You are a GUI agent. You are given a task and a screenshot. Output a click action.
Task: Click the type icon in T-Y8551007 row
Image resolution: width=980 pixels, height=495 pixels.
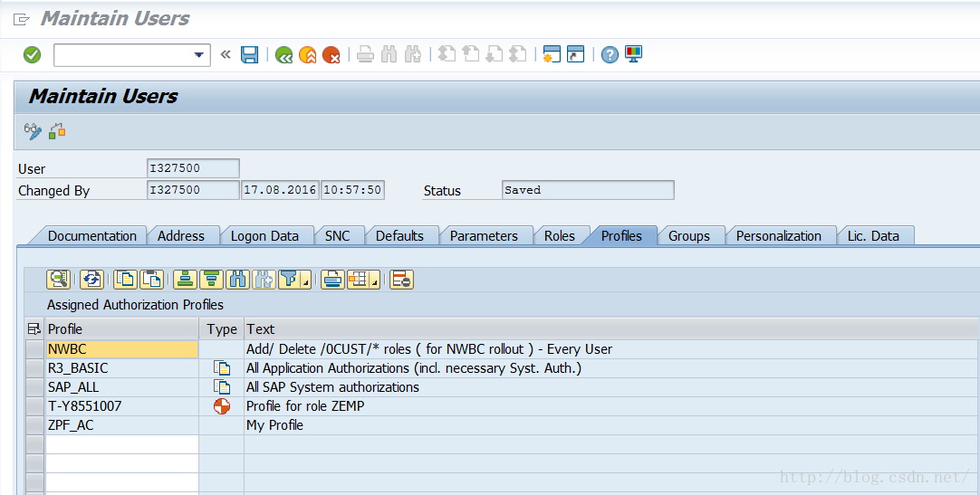click(222, 406)
